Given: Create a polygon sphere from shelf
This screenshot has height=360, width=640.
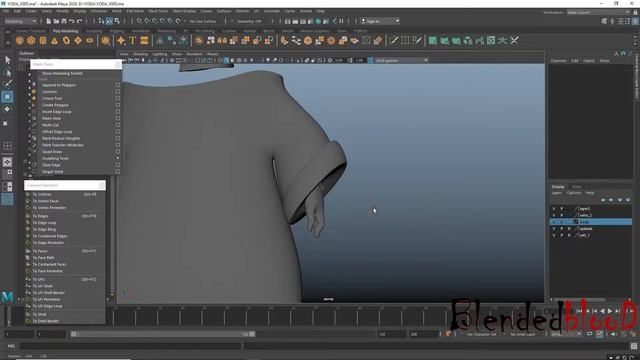Looking at the screenshot, I should (x=20, y=40).
